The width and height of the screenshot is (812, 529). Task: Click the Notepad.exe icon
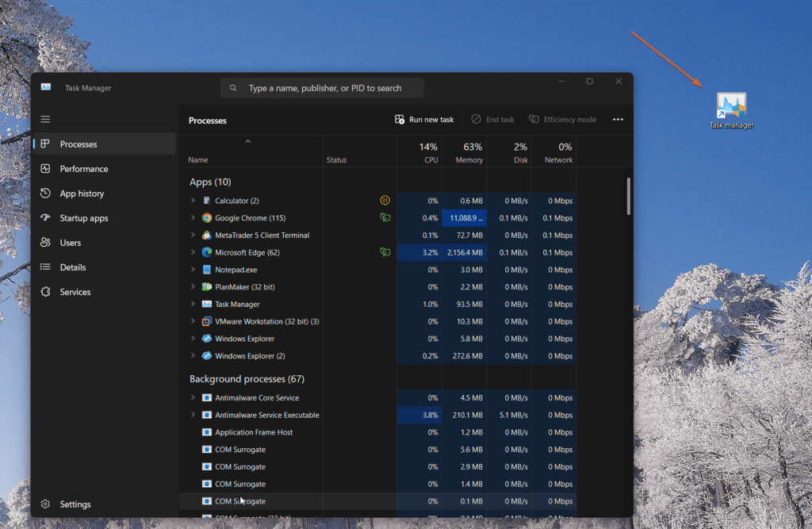coord(207,270)
